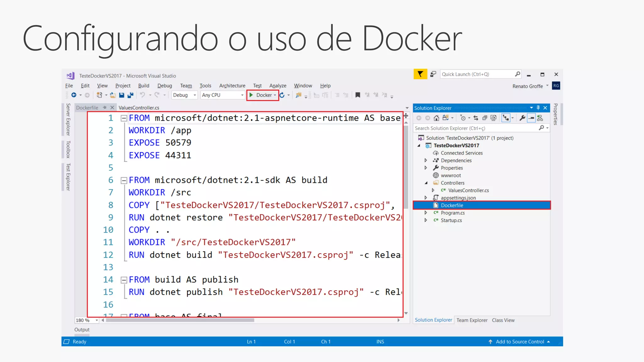This screenshot has height=362, width=644.
Task: Toggle the nested view button in Solution Explorer
Action: (x=506, y=118)
